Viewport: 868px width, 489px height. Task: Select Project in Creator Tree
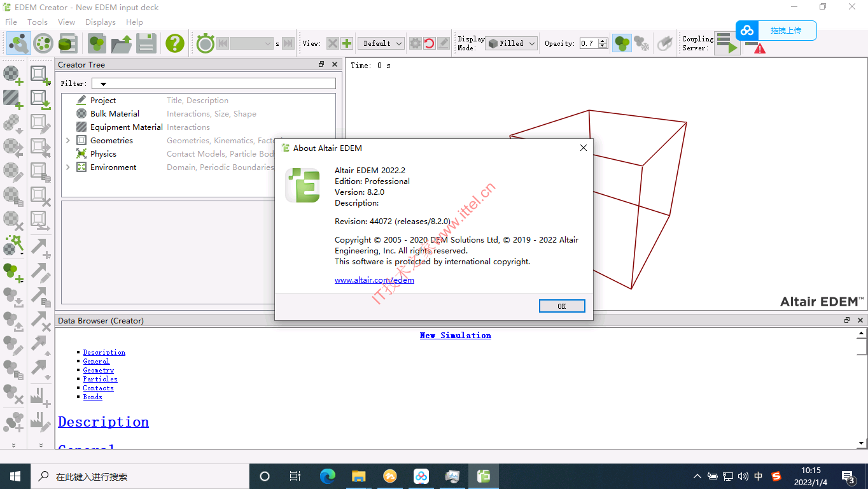[x=103, y=100]
